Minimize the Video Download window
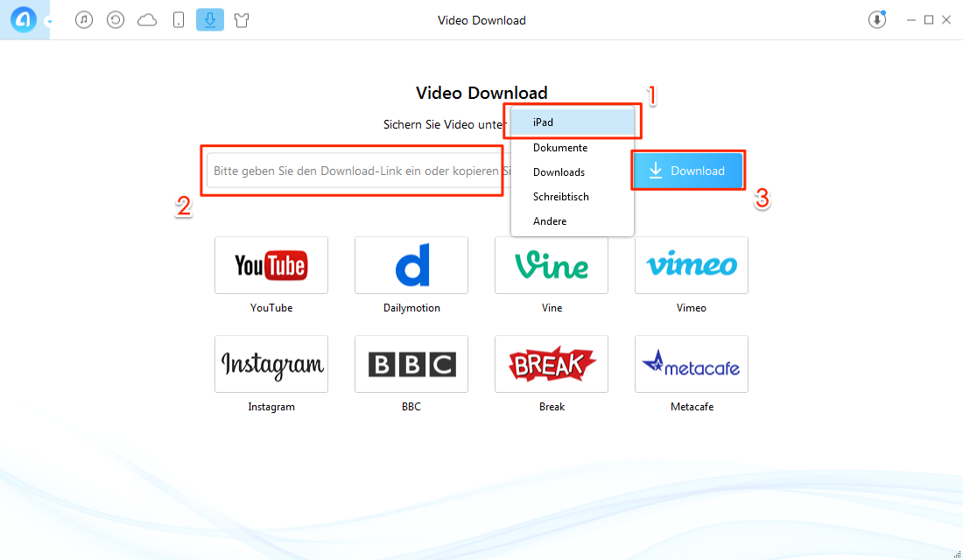 click(910, 20)
